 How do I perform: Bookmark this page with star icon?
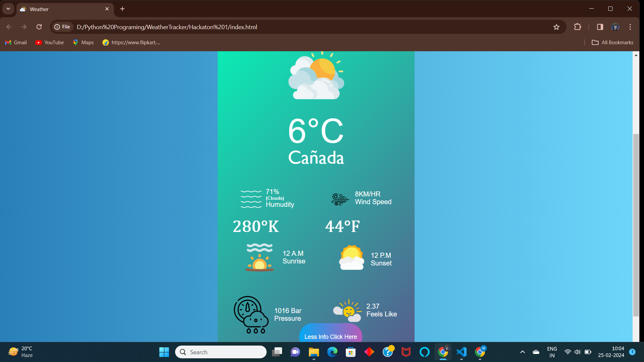(x=556, y=27)
